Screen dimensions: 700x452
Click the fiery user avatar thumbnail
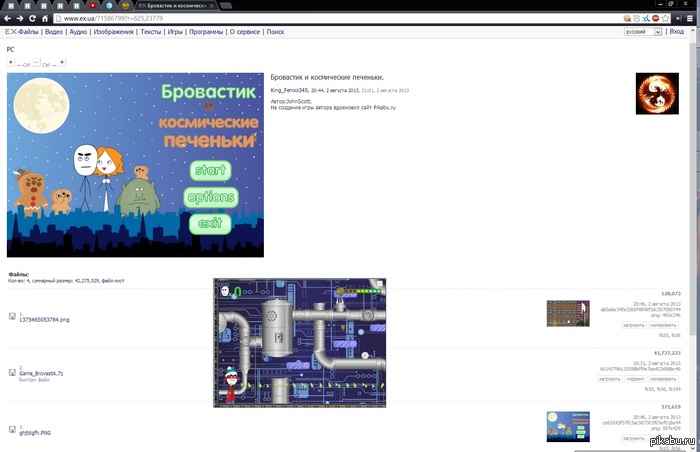pyautogui.click(x=657, y=93)
